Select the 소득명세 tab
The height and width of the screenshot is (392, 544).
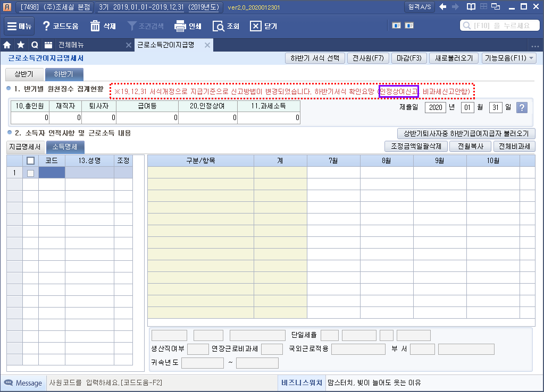point(65,147)
